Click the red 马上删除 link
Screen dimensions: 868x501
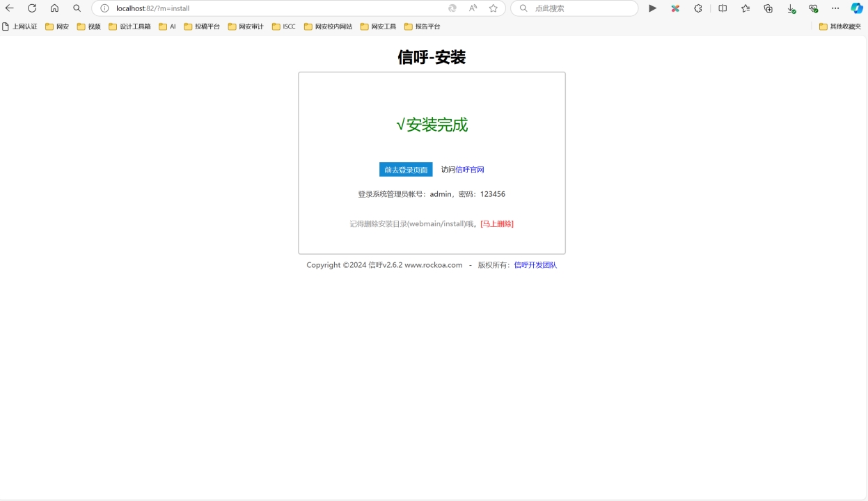[497, 224]
